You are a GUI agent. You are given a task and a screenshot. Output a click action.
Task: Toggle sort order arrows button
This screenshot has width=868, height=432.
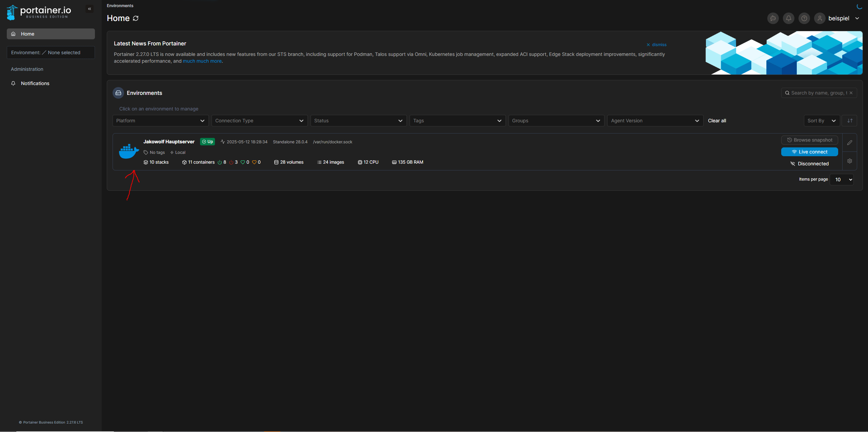coord(849,121)
